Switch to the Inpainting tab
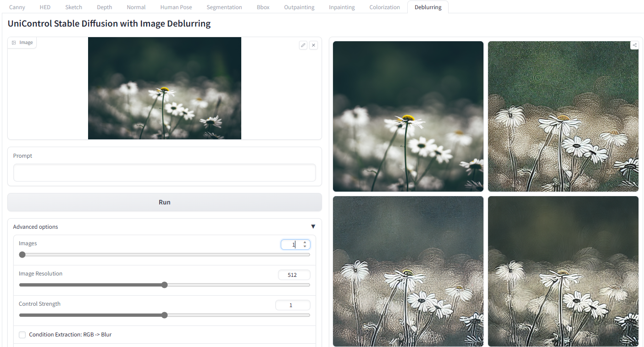 tap(341, 7)
